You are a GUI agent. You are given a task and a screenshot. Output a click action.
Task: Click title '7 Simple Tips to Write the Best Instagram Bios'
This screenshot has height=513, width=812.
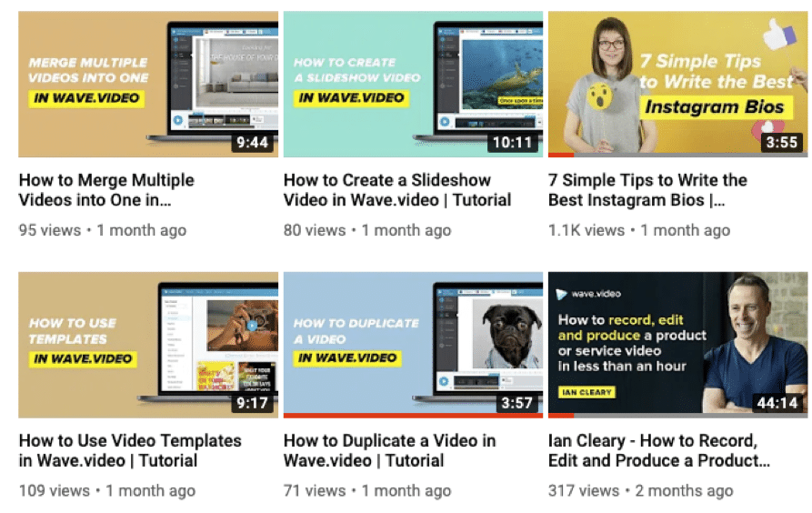647,190
